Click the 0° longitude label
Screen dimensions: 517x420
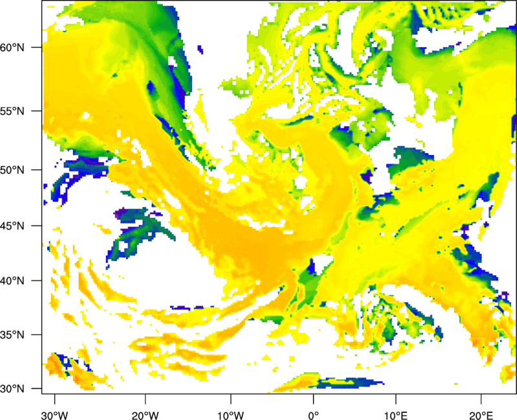pos(313,415)
